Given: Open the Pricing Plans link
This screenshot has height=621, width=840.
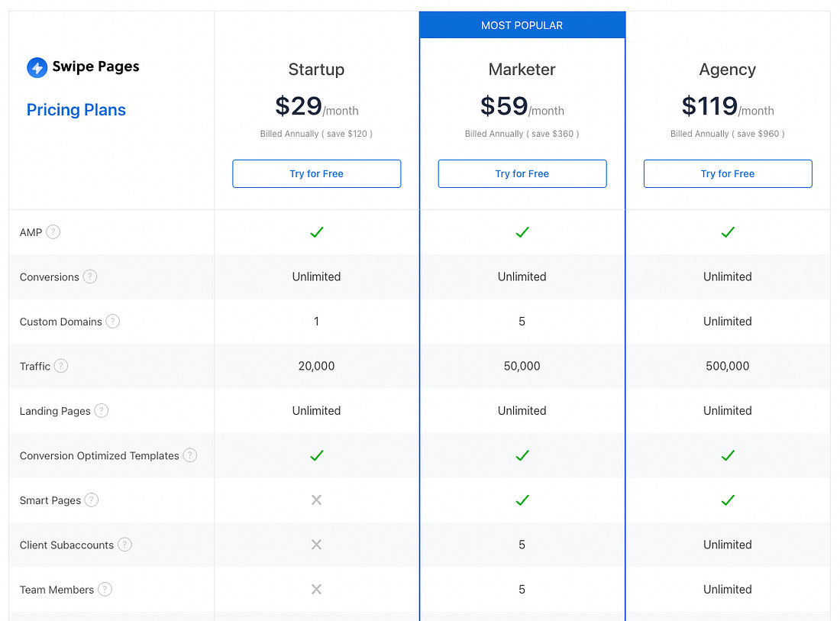Looking at the screenshot, I should pos(76,110).
